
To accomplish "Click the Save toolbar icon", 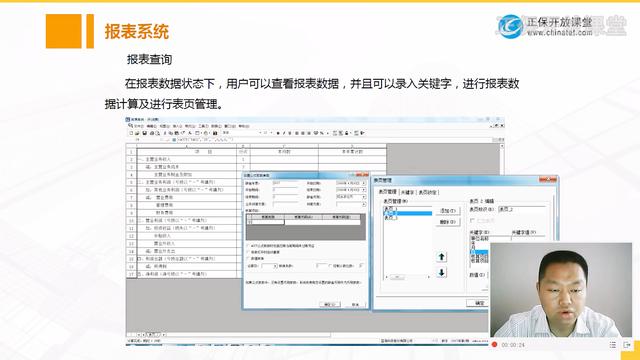I will [x=144, y=133].
